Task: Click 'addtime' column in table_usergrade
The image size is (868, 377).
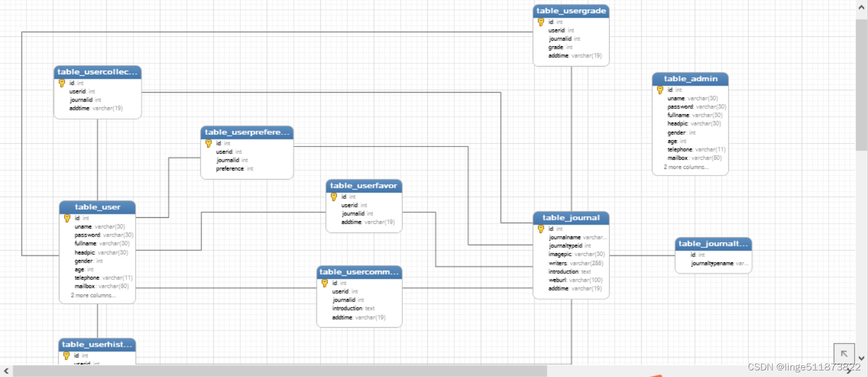Action: (x=575, y=56)
